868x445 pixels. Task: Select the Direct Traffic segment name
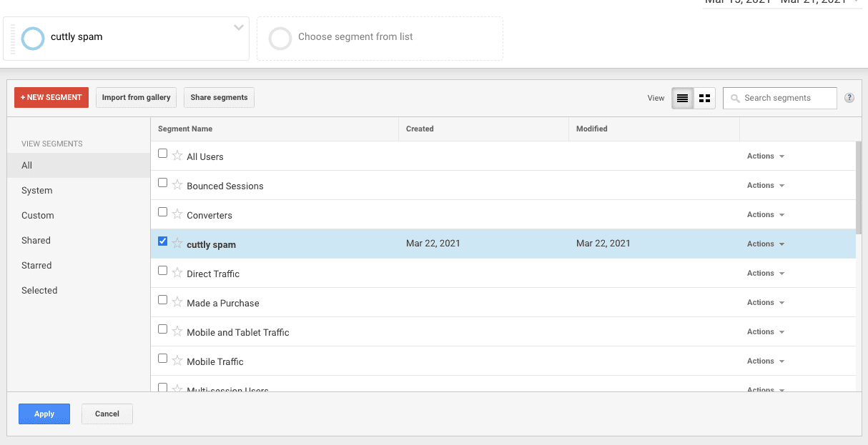coord(213,274)
